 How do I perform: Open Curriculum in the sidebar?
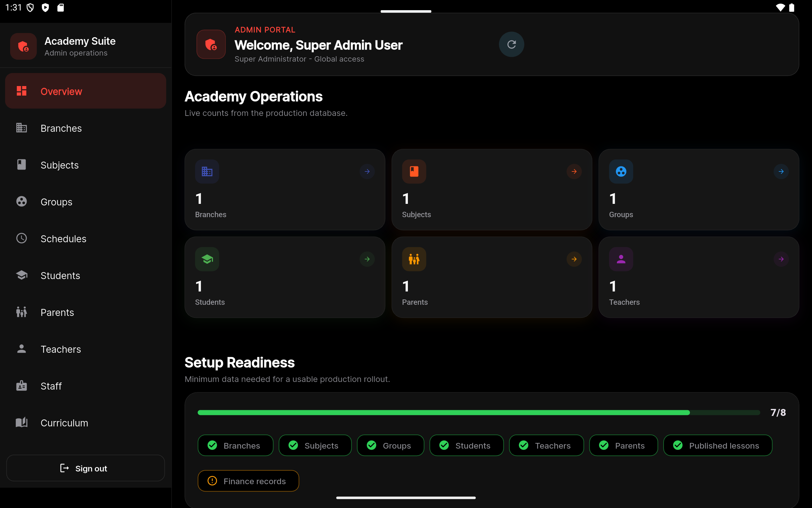click(86, 423)
